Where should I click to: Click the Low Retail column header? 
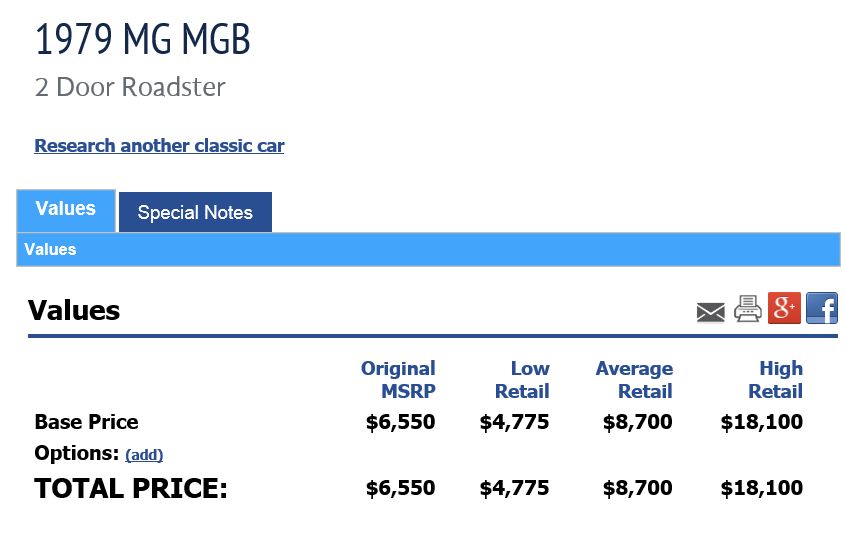click(522, 379)
